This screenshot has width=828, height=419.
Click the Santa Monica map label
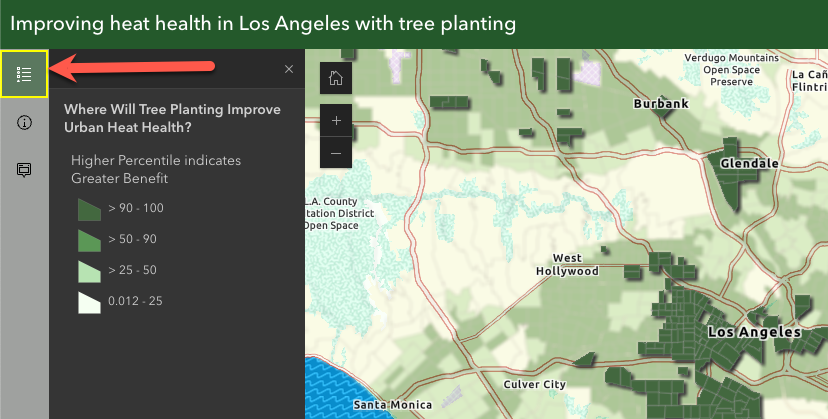coord(392,404)
